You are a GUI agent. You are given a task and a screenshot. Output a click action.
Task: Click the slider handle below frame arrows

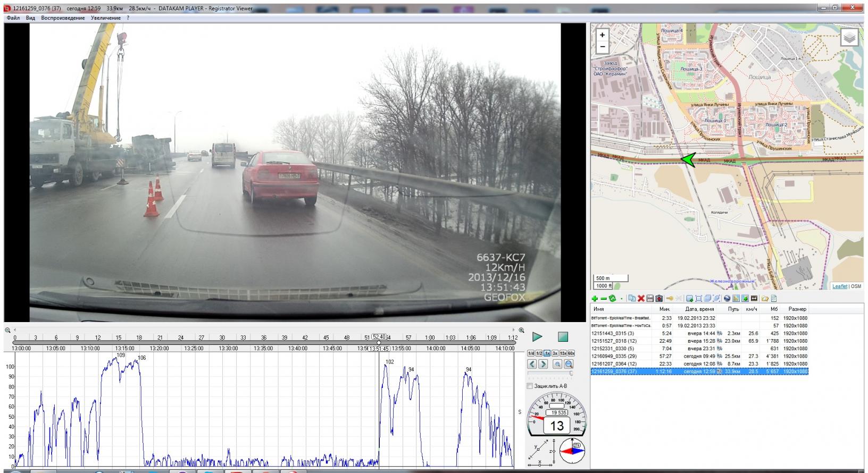pos(571,373)
